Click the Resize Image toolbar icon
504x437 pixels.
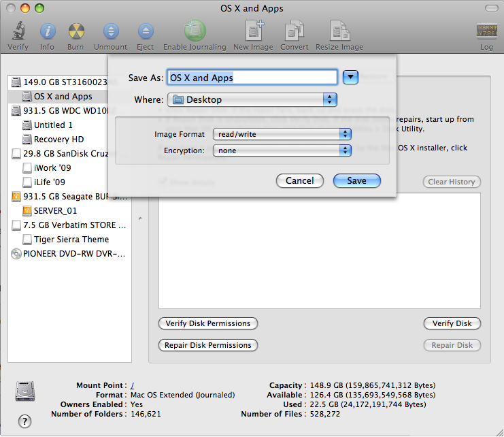point(340,31)
